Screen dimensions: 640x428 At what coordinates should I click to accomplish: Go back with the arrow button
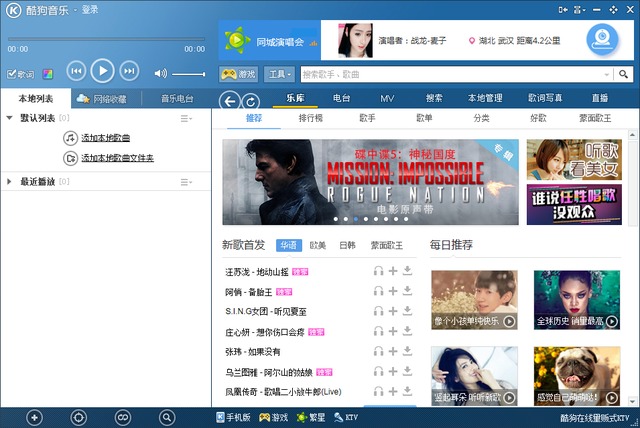(229, 101)
